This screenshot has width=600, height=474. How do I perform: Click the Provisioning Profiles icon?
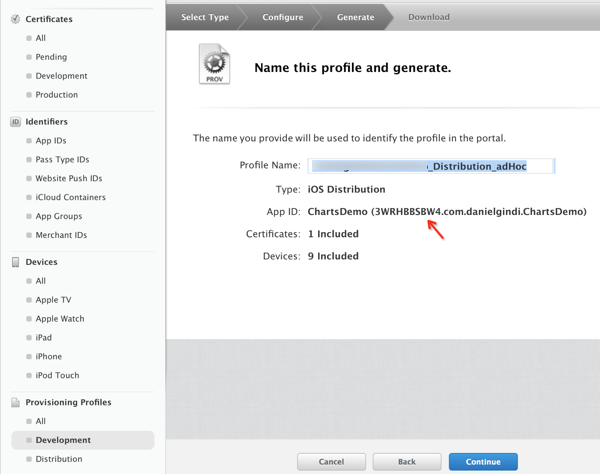coord(15,402)
